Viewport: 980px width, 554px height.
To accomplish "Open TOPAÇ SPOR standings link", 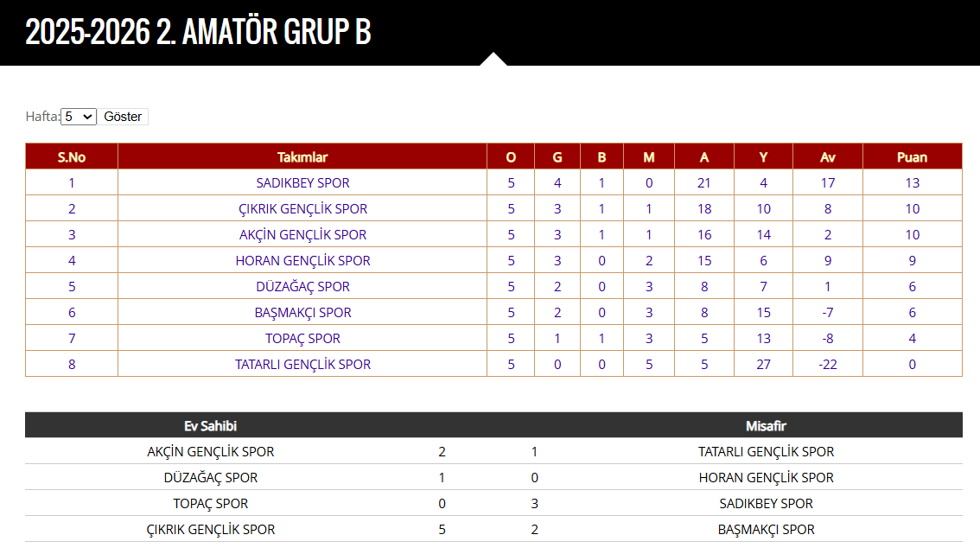I will [x=302, y=339].
